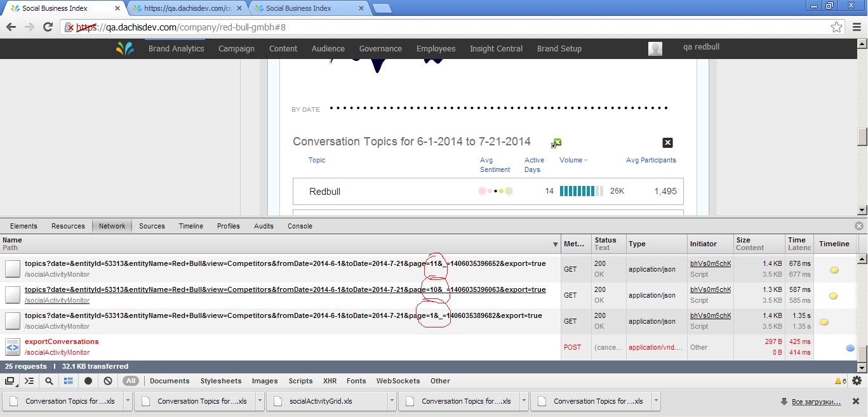868x417 pixels.
Task: Open the DevTools Timeline tab
Action: point(190,226)
